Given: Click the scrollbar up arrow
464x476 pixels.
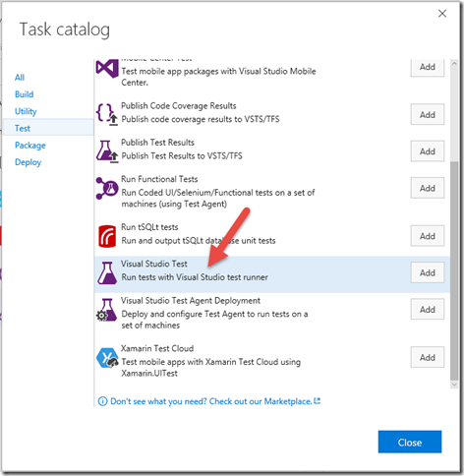Looking at the screenshot, I should tap(454, 64).
